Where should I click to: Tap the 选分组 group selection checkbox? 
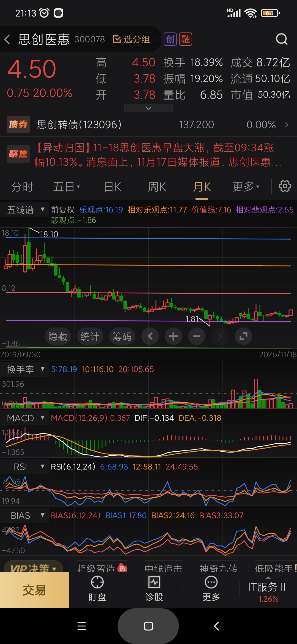(131, 39)
